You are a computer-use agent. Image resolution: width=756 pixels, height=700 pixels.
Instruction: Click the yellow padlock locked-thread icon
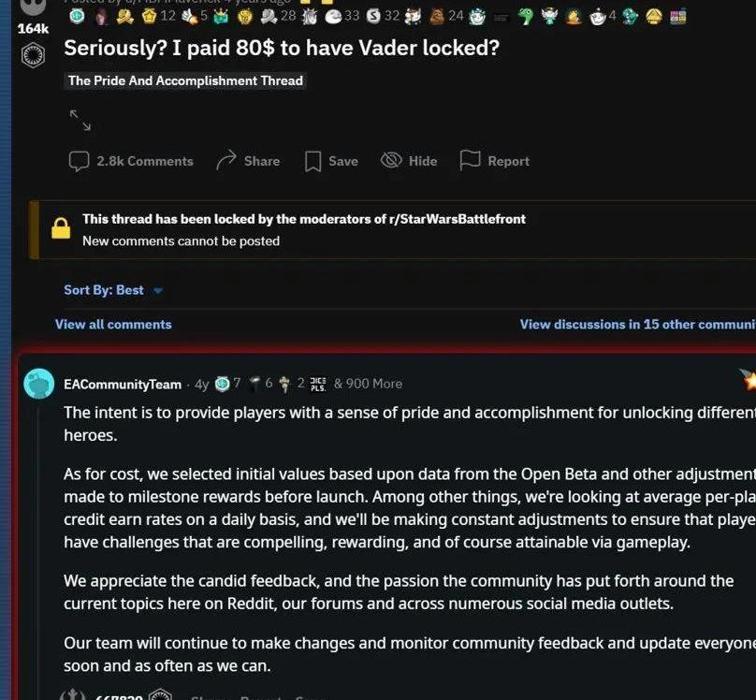[x=61, y=228]
